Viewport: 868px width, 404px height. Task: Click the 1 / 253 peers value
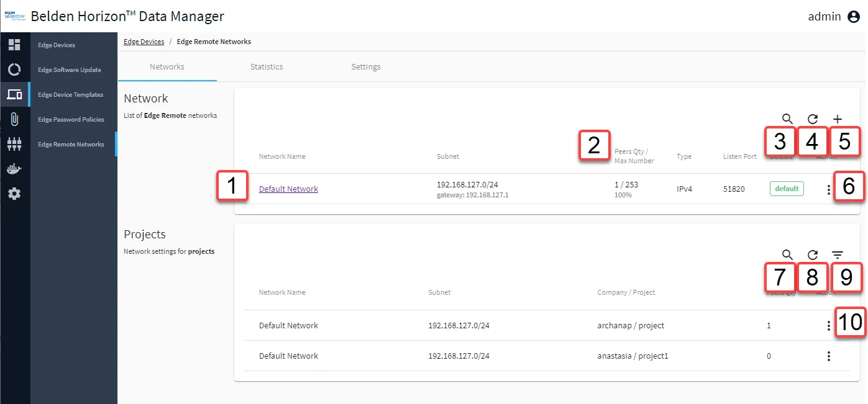(x=626, y=184)
